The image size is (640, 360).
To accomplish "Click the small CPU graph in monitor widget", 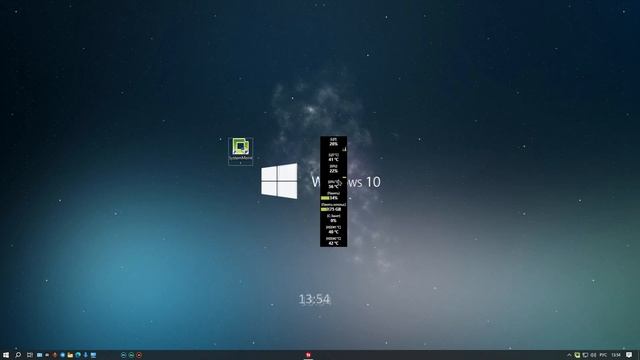I will point(344,149).
